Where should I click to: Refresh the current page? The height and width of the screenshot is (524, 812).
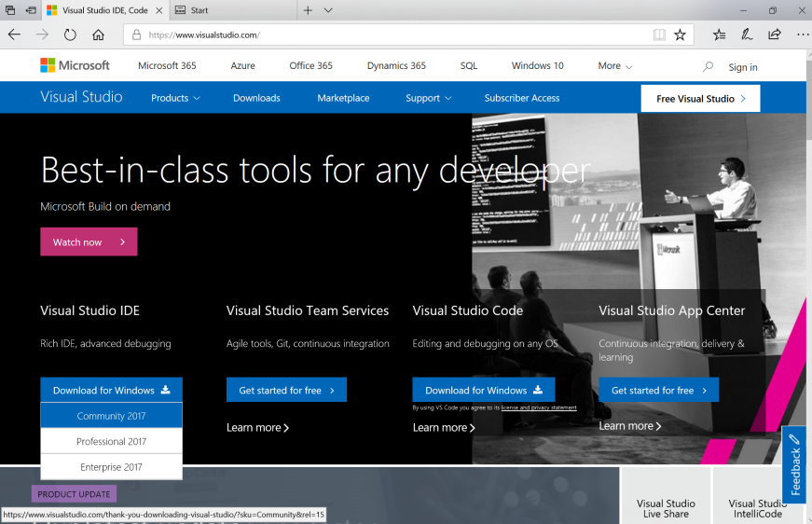coord(70,34)
